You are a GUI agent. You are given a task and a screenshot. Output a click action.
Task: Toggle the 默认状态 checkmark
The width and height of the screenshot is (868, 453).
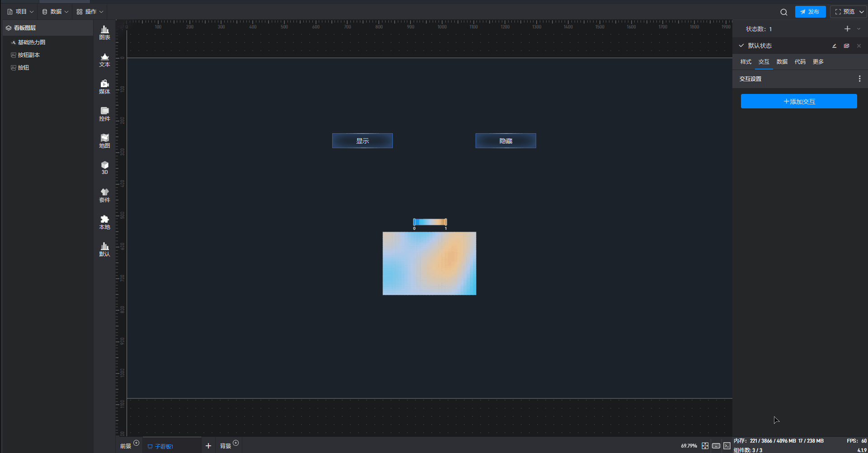point(741,46)
